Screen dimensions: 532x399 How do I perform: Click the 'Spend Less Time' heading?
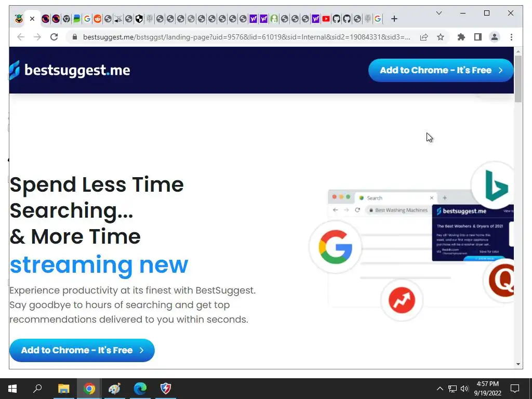[97, 185]
